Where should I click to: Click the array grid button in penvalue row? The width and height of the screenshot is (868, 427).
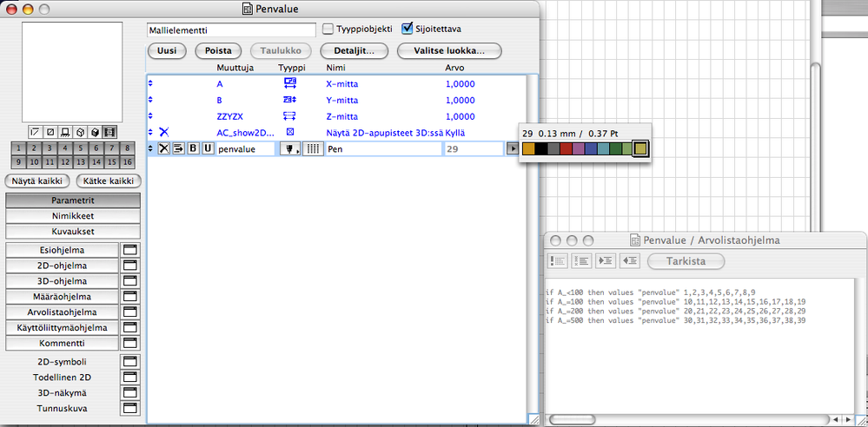point(314,148)
